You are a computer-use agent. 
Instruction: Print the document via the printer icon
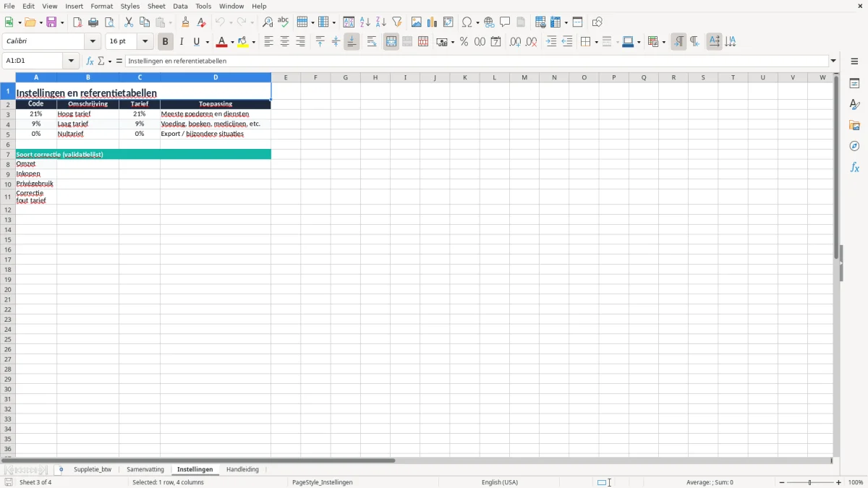coord(93,22)
